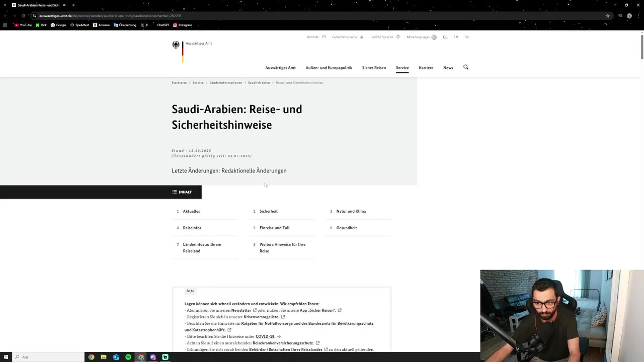This screenshot has width=644, height=362.
Task: Open the Windows Start menu
Action: [x=6, y=357]
